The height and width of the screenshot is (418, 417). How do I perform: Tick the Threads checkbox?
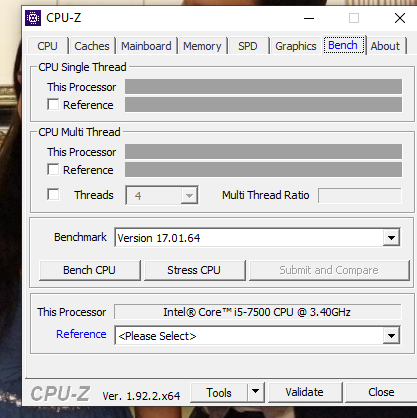point(53,195)
